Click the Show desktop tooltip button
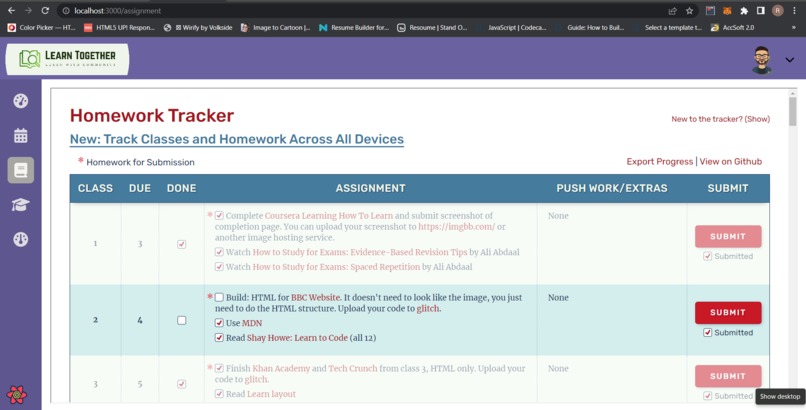 pos(780,396)
